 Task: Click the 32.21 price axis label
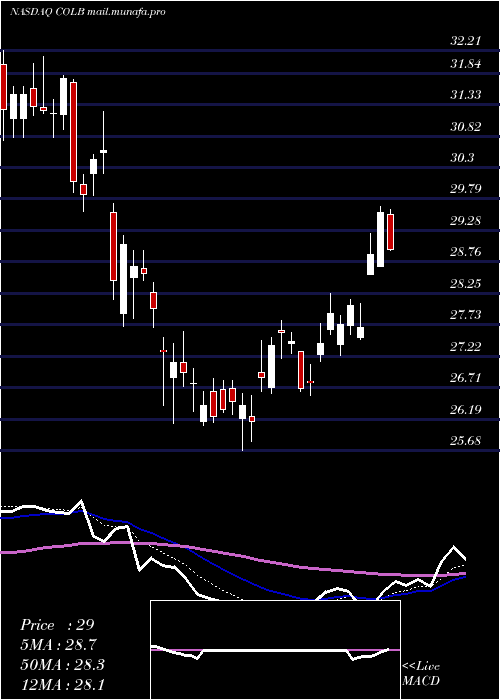tap(466, 41)
